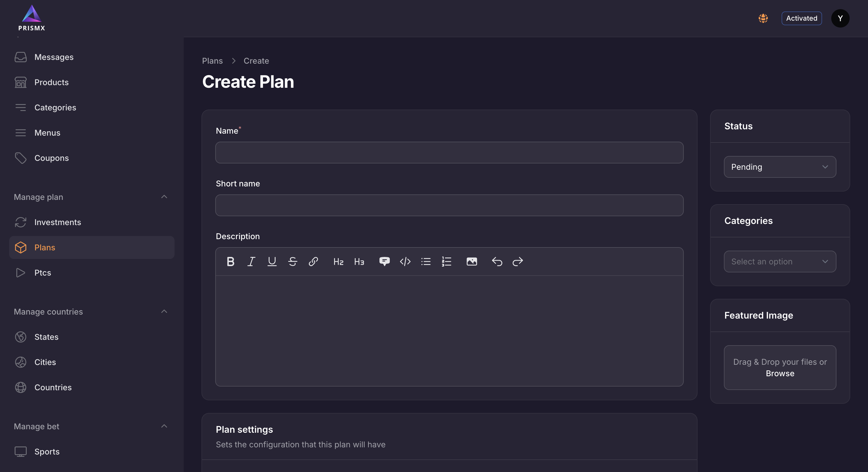Collapse the Manage countries sidebar group
The height and width of the screenshot is (472, 868).
coord(164,312)
